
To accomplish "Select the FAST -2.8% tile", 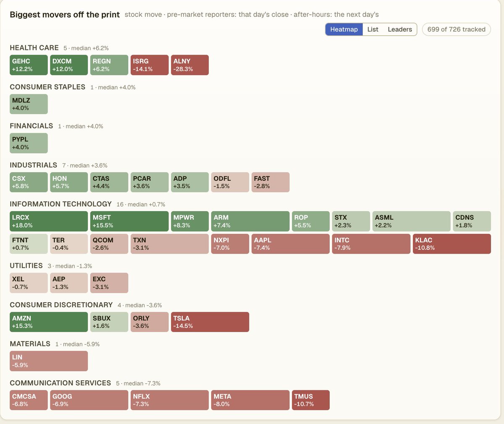I will [270, 182].
